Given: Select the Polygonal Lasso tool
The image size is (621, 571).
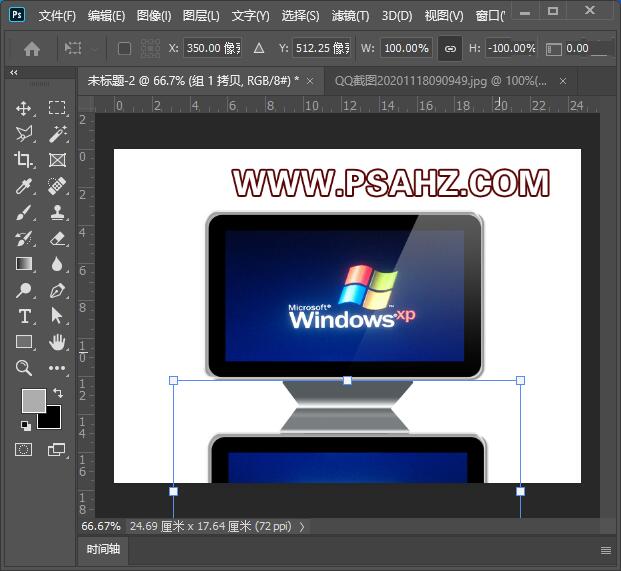Looking at the screenshot, I should 24,134.
